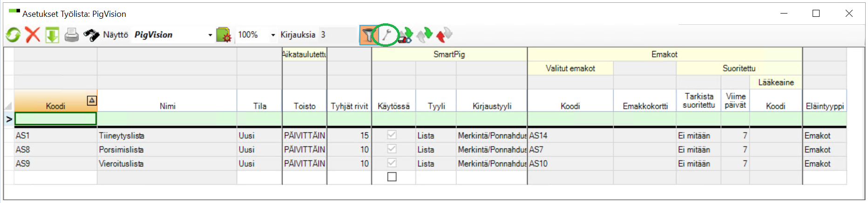
Task: Click the value 15 in Tyhjät rivit
Action: [x=349, y=135]
